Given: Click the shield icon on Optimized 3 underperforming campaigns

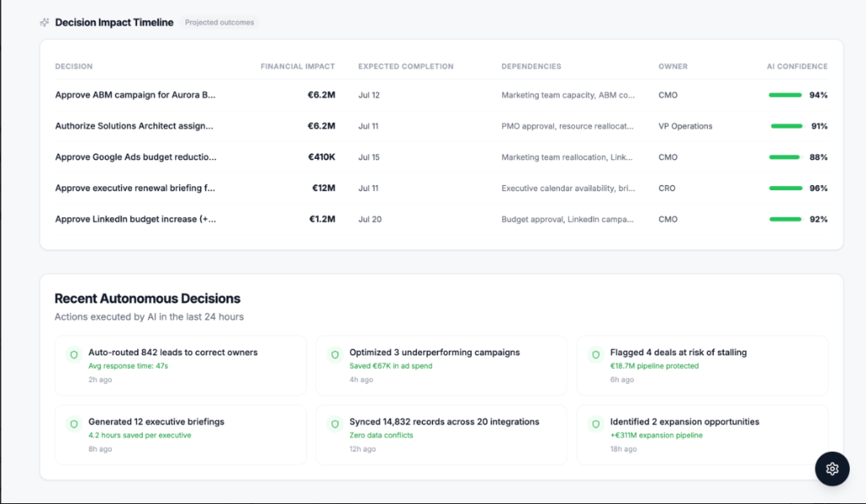Looking at the screenshot, I should point(335,354).
